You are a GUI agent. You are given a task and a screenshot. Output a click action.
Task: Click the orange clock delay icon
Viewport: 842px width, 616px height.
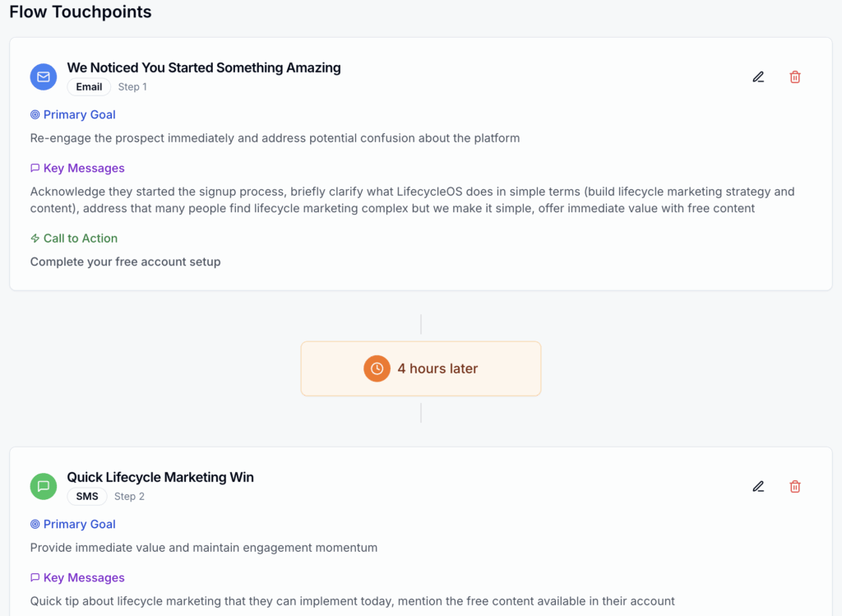(x=377, y=368)
